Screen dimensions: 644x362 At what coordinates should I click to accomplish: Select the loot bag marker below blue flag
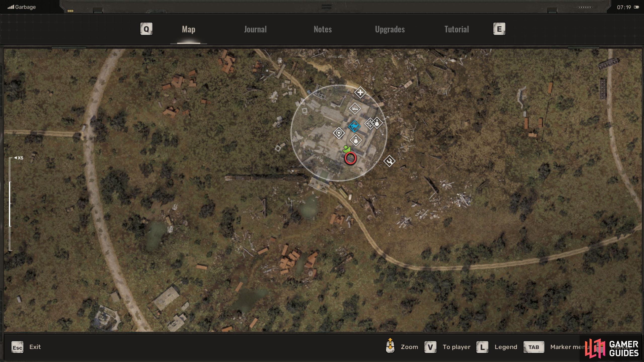click(x=356, y=140)
